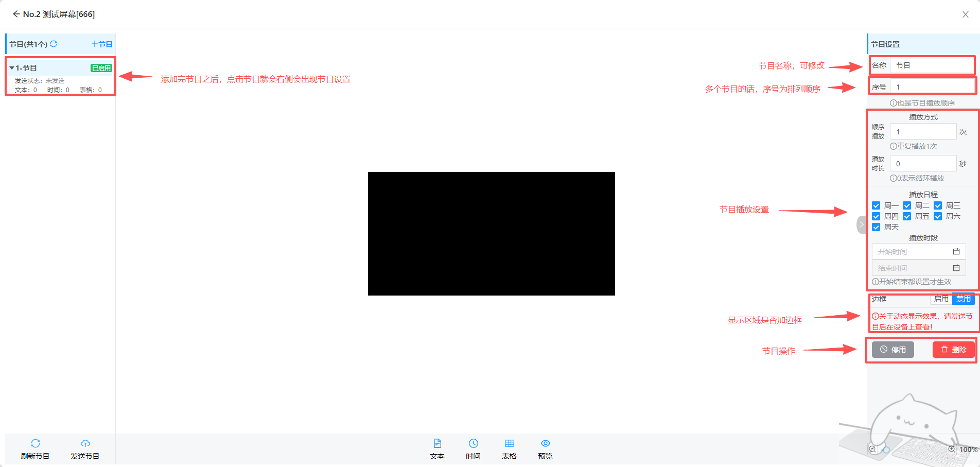
Task: Refresh the program list header icon
Action: pyautogui.click(x=54, y=44)
